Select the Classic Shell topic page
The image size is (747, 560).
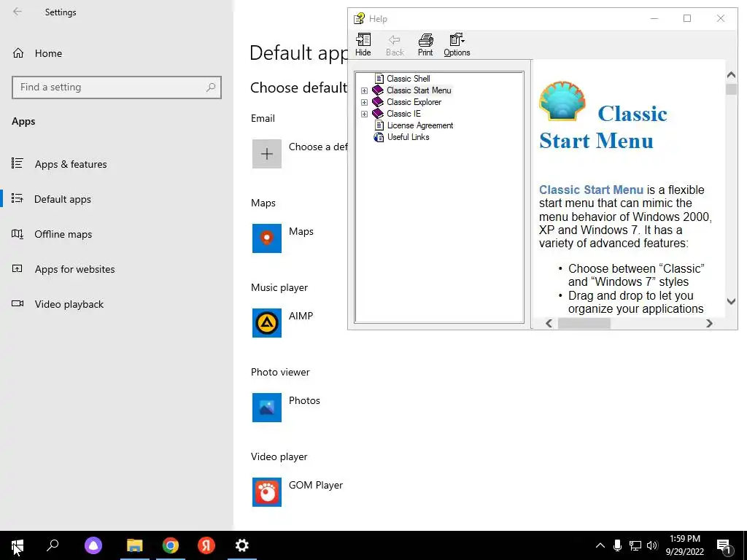[409, 79]
